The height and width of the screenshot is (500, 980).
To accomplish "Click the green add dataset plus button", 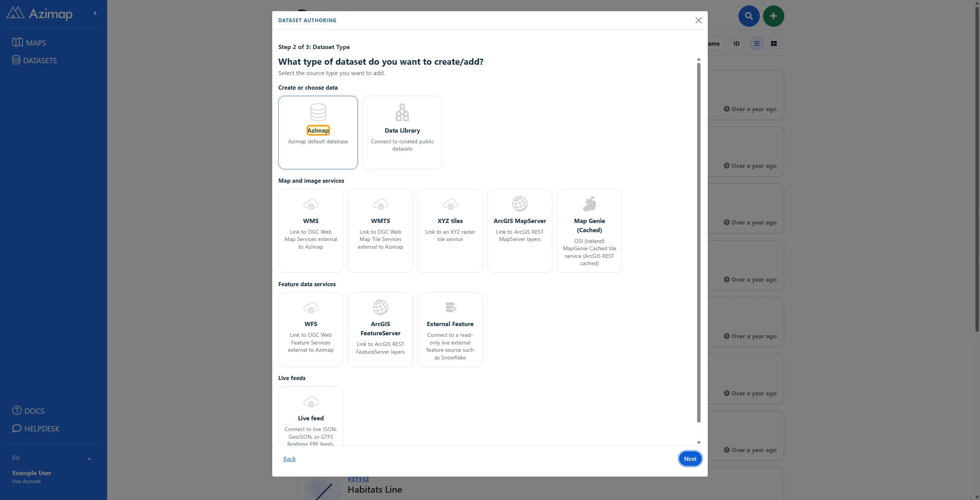I will (774, 16).
